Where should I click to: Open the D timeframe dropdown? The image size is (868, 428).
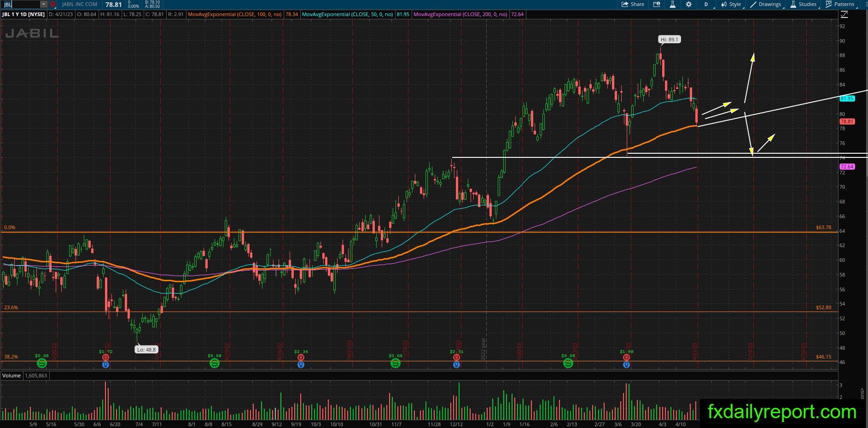[x=707, y=4]
